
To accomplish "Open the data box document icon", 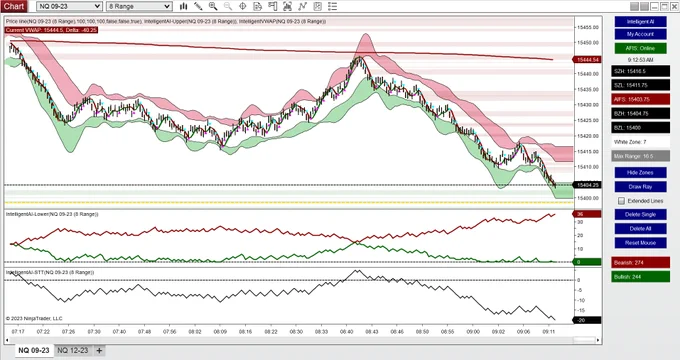I will coord(258,6).
